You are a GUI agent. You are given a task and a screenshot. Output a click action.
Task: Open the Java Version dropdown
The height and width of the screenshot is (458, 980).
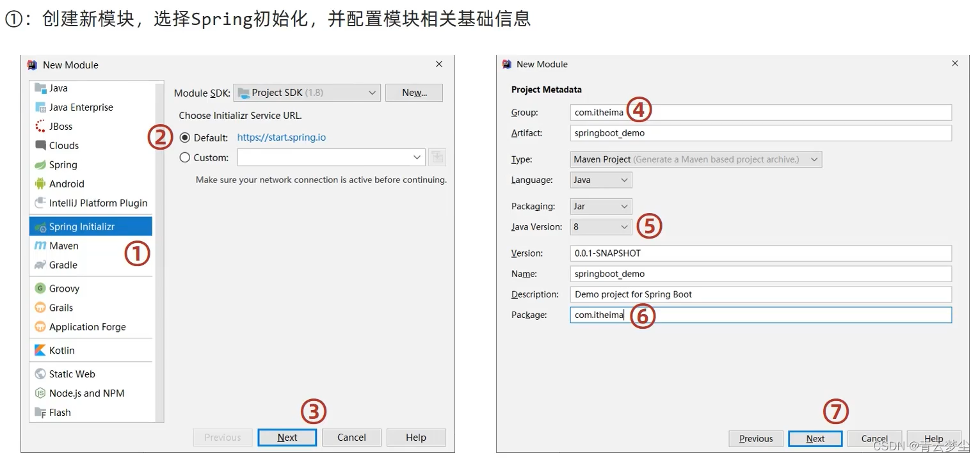(601, 227)
